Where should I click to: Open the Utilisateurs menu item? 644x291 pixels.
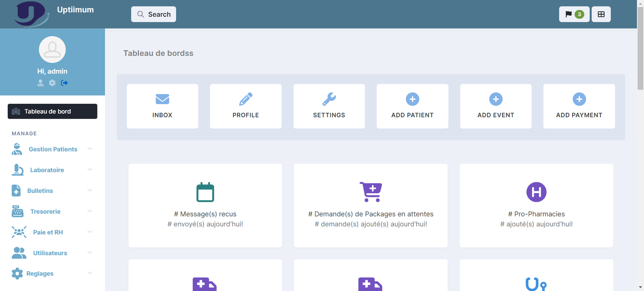click(50, 253)
